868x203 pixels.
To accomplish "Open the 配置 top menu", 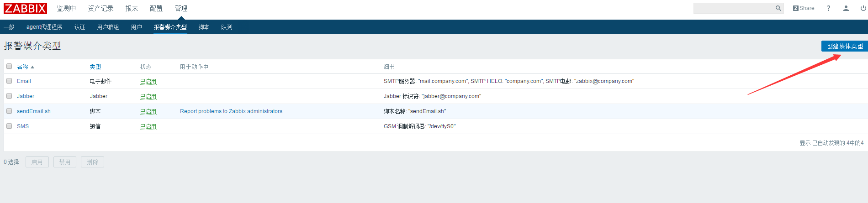I will coord(156,8).
